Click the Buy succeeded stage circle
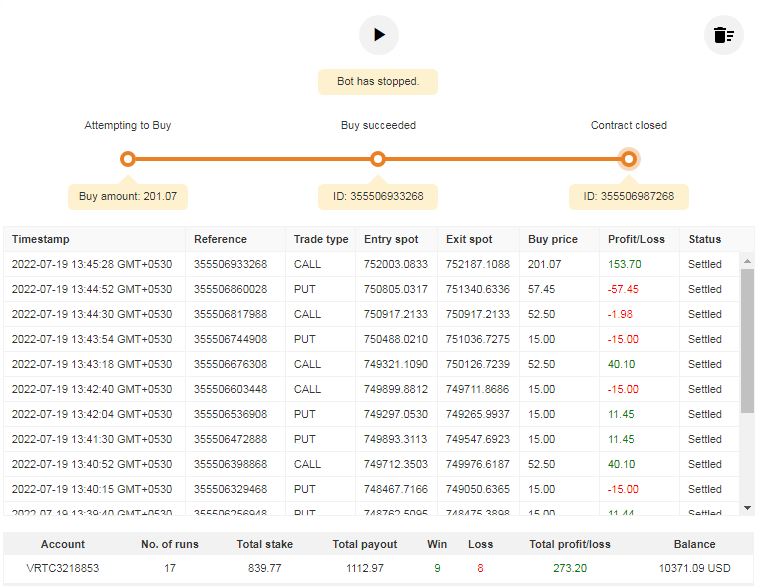The image size is (762, 588). click(x=378, y=159)
